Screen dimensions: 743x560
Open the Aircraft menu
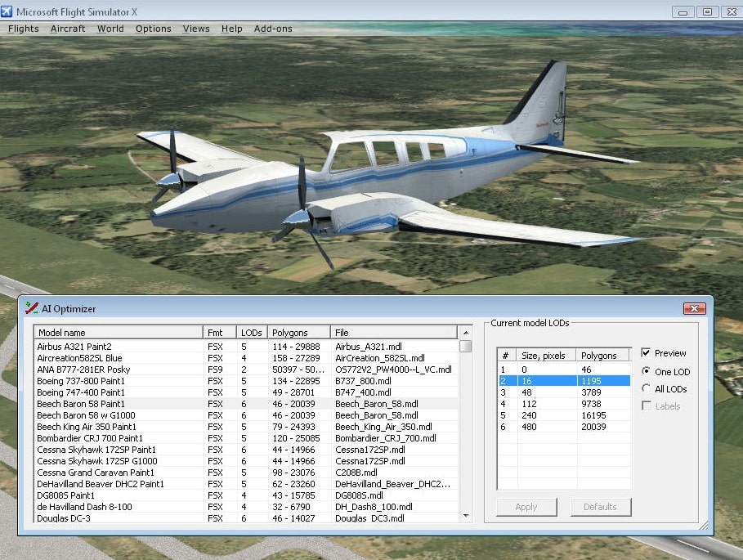click(68, 29)
